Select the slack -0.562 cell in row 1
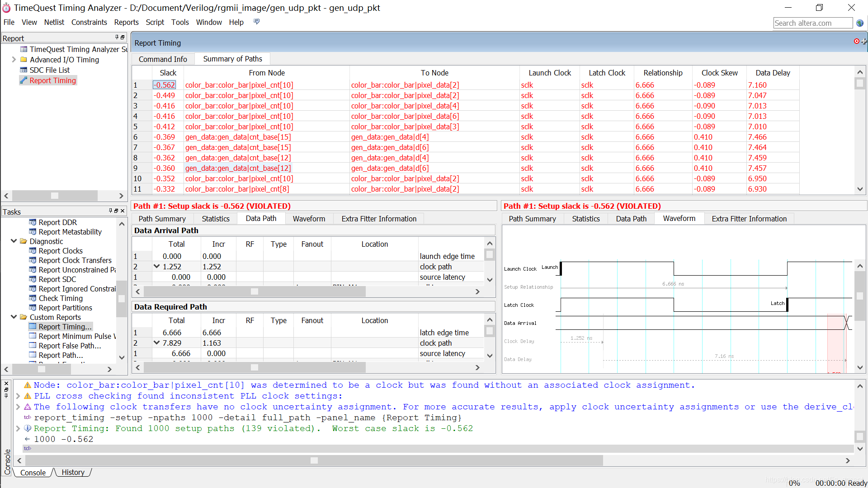 click(x=164, y=85)
